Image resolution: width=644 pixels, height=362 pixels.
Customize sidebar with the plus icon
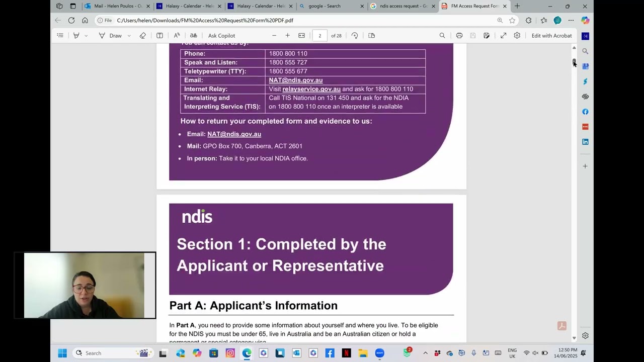[585, 166]
